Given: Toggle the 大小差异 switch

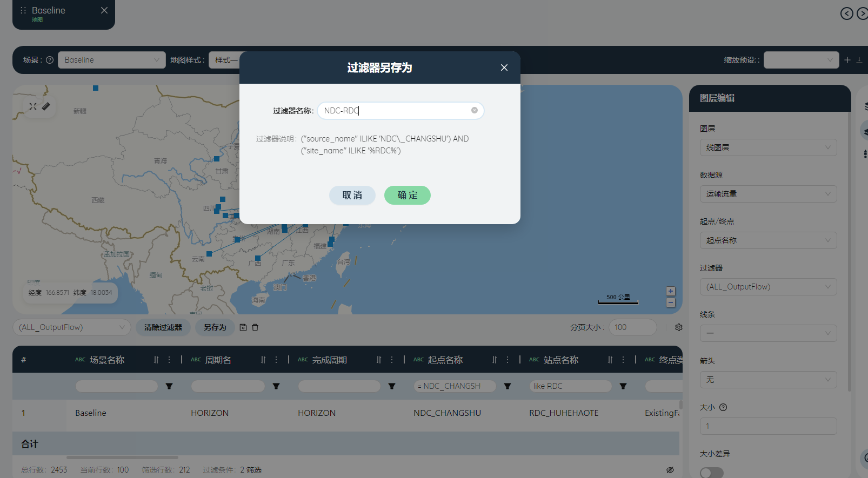Looking at the screenshot, I should [712, 473].
